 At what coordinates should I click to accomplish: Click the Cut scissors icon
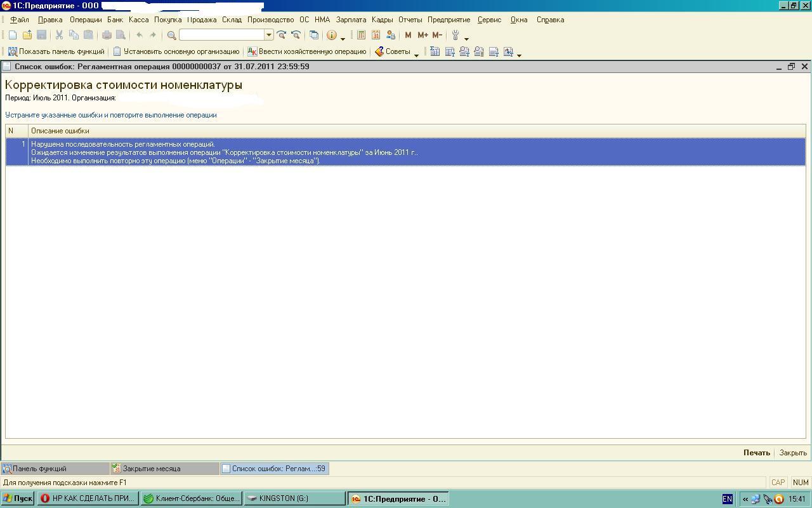(x=59, y=35)
